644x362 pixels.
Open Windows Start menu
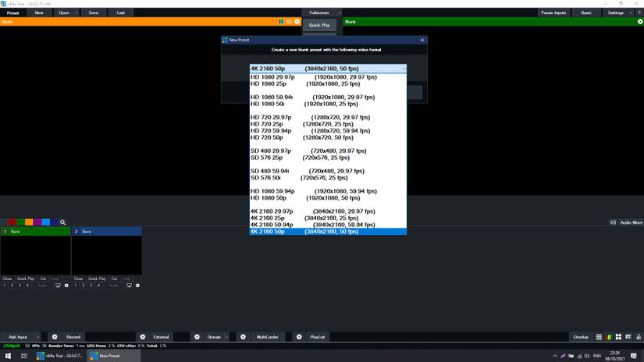pyautogui.click(x=8, y=356)
